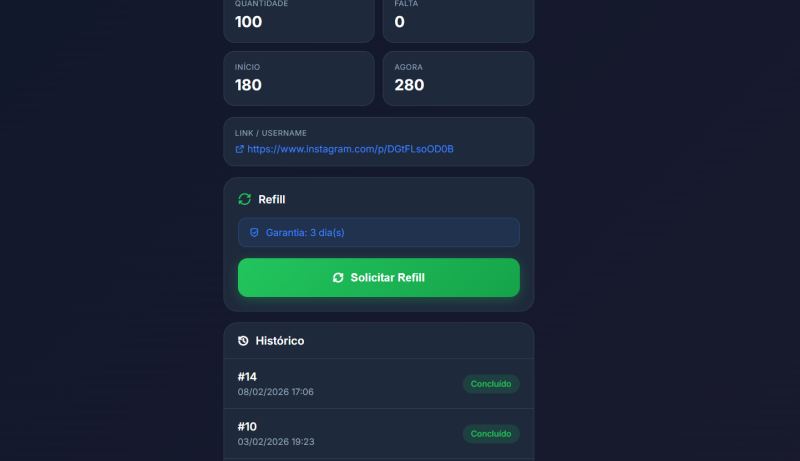Click the Histórico section heading
The width and height of the screenshot is (800, 461).
pyautogui.click(x=280, y=341)
